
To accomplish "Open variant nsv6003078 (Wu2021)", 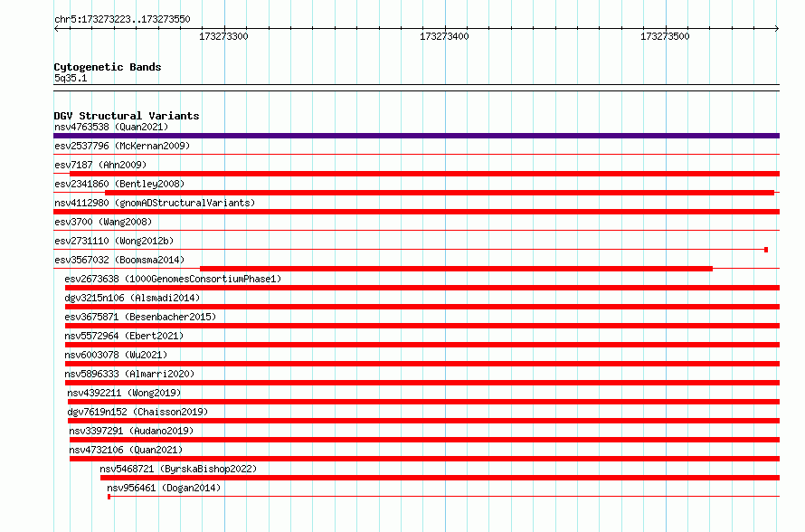I will (x=116, y=355).
